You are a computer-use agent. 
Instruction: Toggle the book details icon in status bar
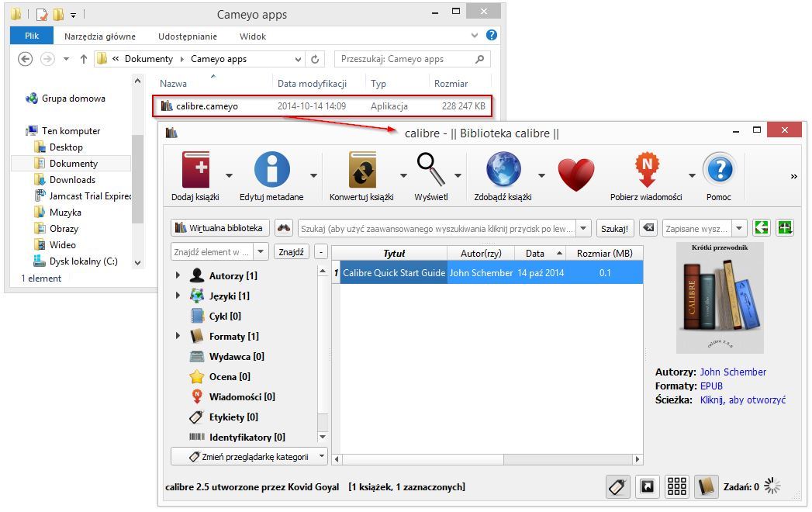point(707,486)
